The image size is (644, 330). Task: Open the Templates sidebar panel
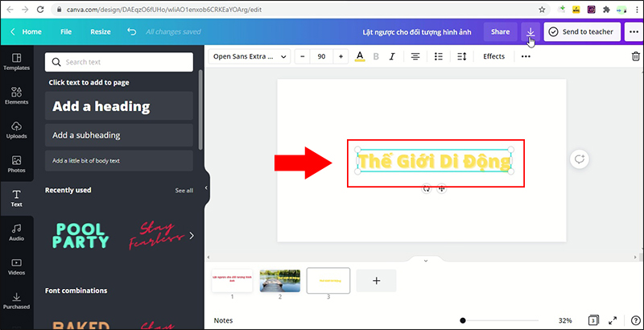pos(16,61)
